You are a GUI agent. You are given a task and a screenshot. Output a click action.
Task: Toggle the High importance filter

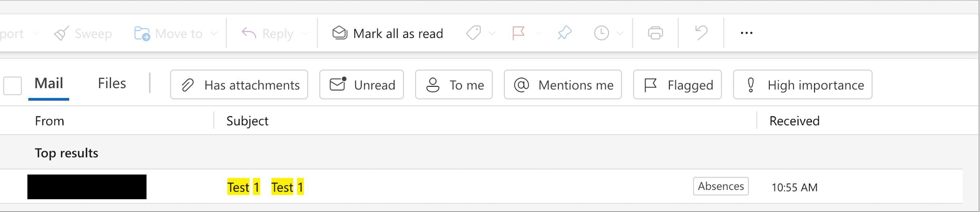point(802,85)
